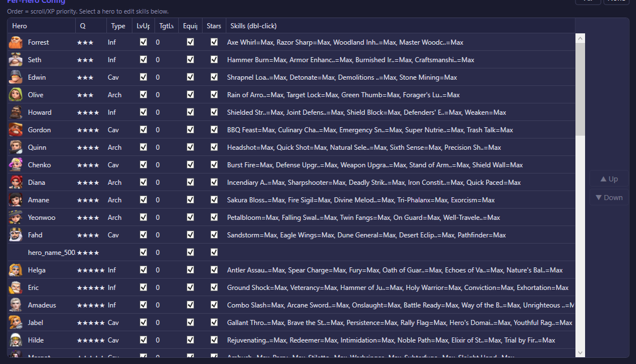Click Jabel's hero avatar icon
Image resolution: width=636 pixels, height=364 pixels.
(x=16, y=323)
